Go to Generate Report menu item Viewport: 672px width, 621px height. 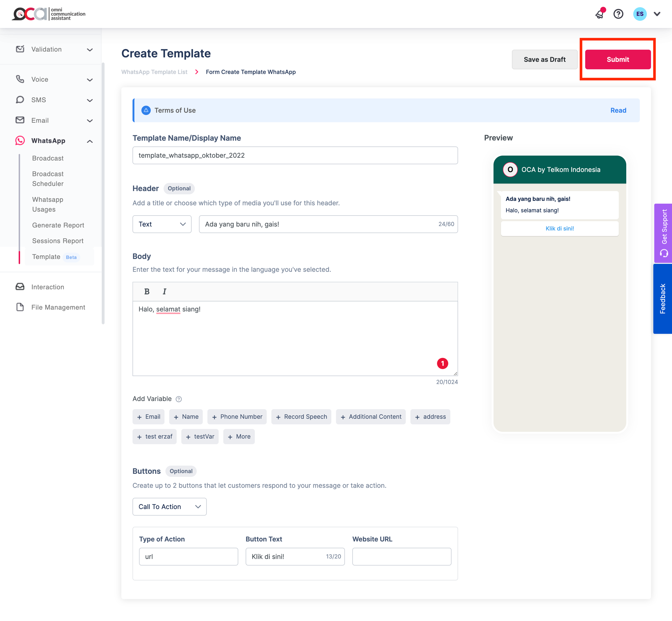click(58, 225)
